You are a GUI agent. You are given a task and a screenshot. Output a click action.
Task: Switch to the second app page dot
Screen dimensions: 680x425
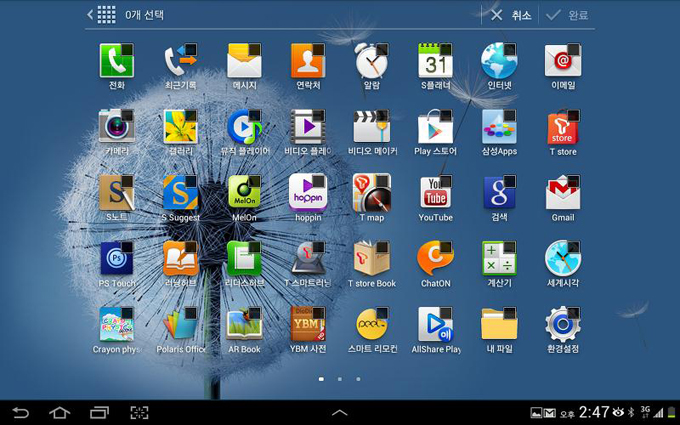340,379
